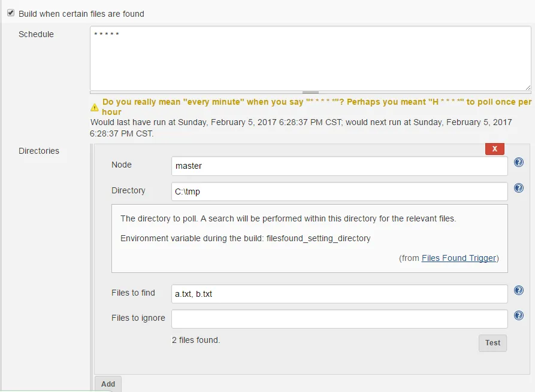
Task: Click the expand bar below Schedule textarea
Action: click(x=310, y=92)
